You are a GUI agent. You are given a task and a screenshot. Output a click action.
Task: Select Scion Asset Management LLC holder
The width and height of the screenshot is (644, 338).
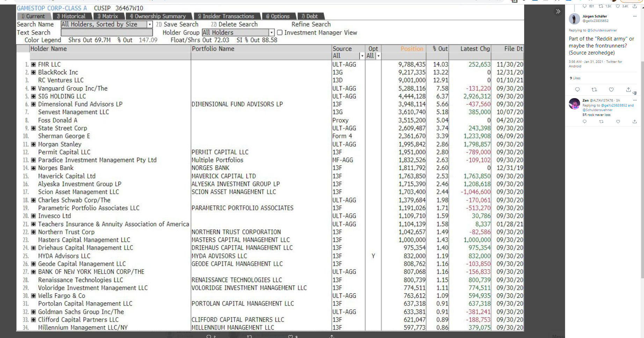79,192
